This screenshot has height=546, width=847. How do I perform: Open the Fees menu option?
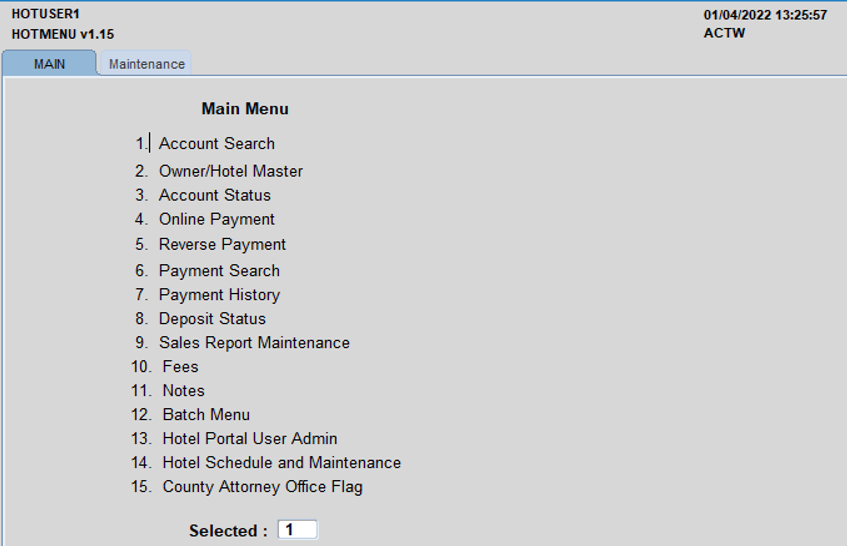180,367
